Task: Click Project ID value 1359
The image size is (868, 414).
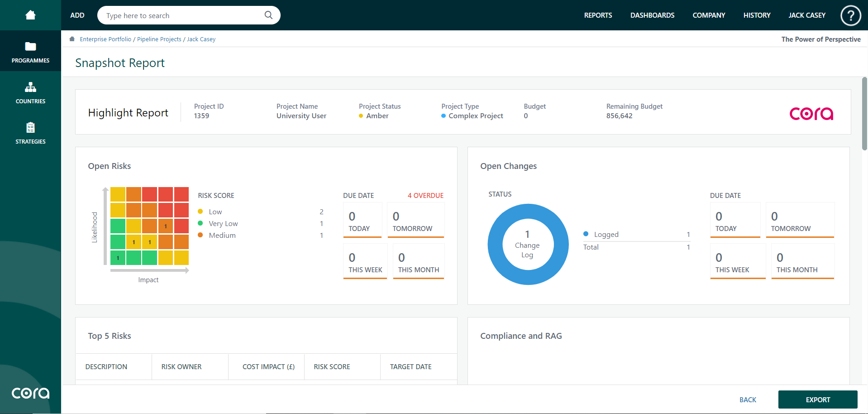Action: [201, 116]
